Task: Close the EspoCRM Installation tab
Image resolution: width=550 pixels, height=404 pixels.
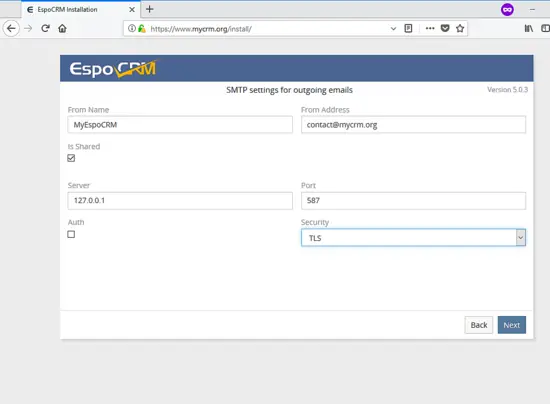Action: point(132,9)
